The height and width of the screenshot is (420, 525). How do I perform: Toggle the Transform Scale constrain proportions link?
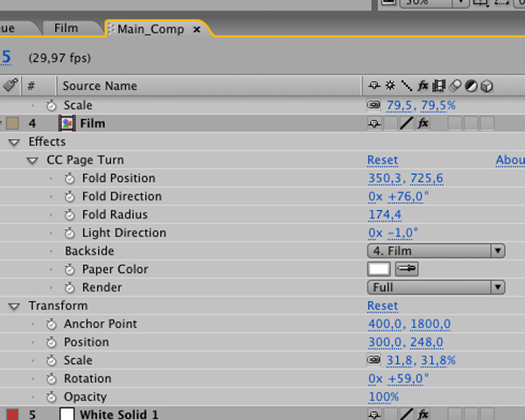pos(374,360)
